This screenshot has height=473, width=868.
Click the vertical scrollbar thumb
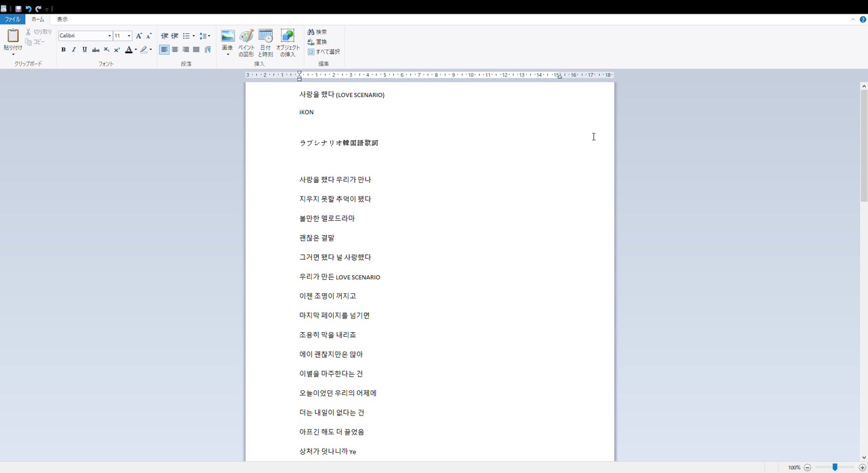click(x=864, y=146)
